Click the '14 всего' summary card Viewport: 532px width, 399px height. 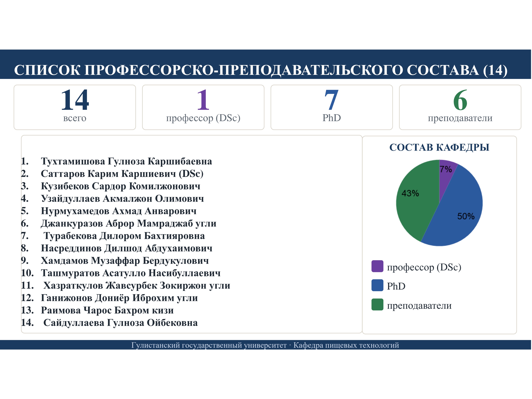click(x=75, y=107)
